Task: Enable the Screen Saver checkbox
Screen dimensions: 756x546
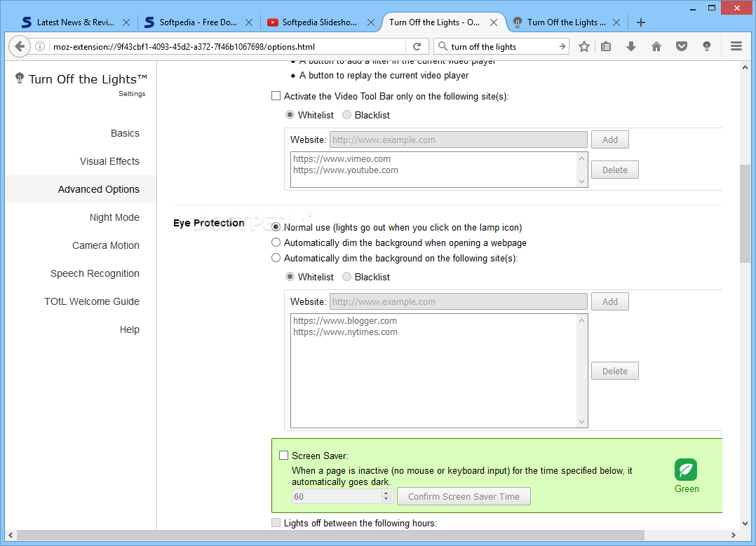Action: tap(284, 456)
